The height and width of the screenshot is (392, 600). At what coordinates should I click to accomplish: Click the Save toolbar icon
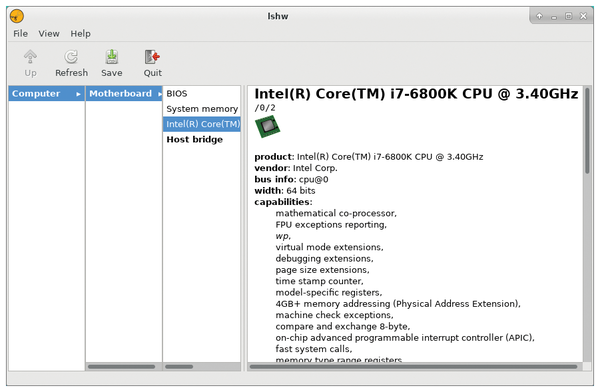coord(112,57)
